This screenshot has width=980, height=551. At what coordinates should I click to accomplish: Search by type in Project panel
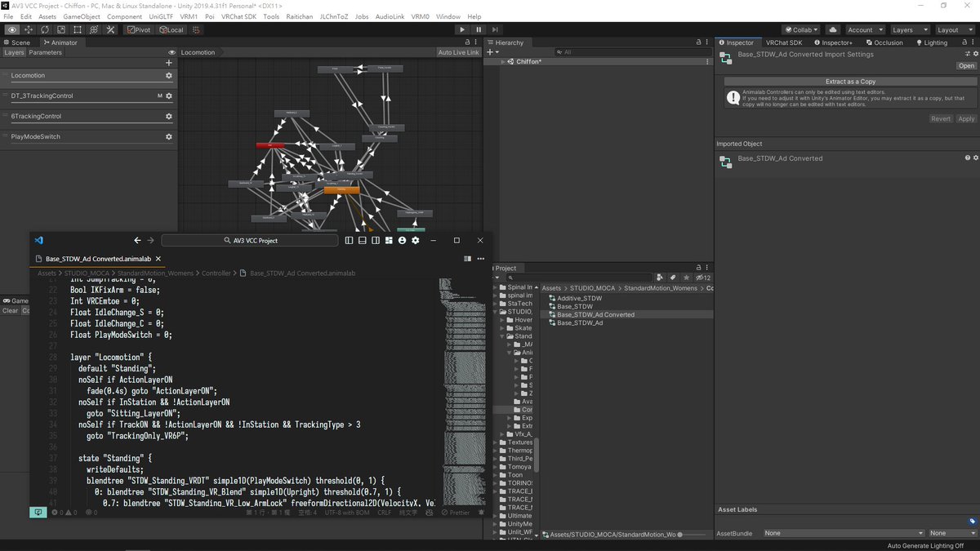coord(660,278)
